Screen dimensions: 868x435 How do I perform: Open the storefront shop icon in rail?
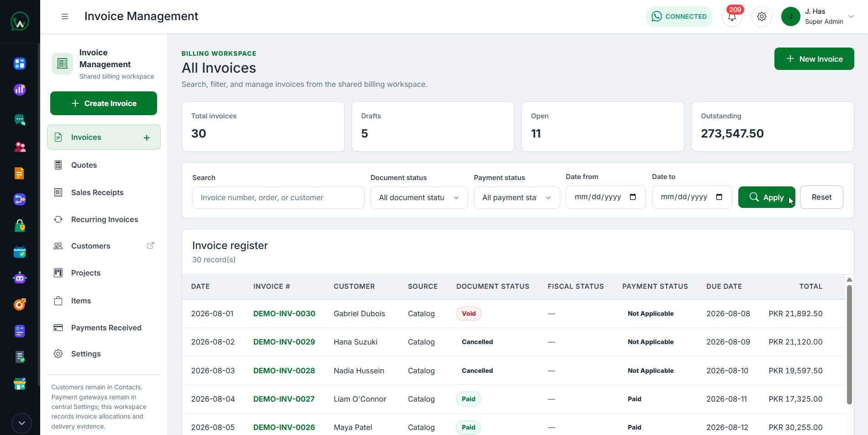point(20,383)
